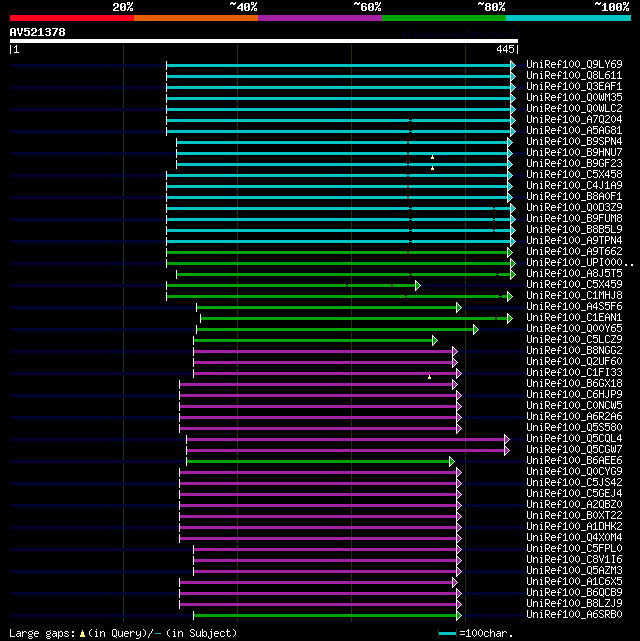The height and width of the screenshot is (641, 640).
Task: Click the UniRef100_A8J5T5 label
Action: pos(574,274)
